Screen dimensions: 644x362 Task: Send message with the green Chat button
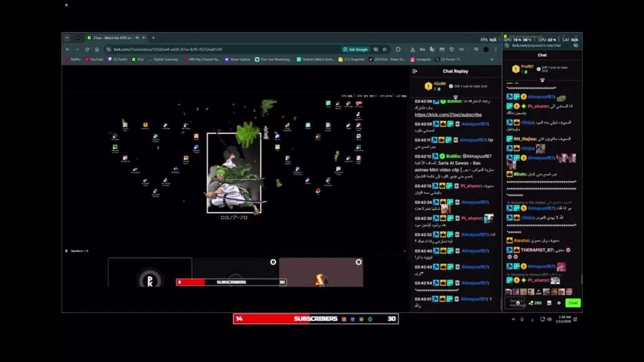coord(573,303)
